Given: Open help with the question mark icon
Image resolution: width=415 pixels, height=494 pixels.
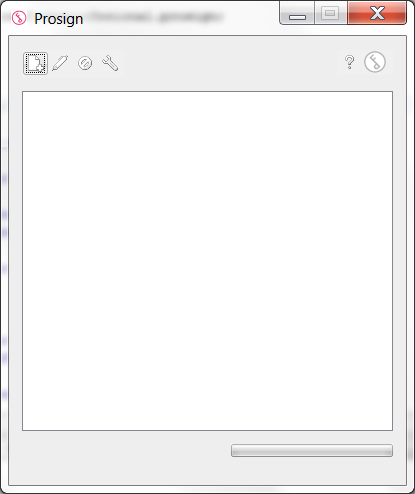Looking at the screenshot, I should point(349,62).
